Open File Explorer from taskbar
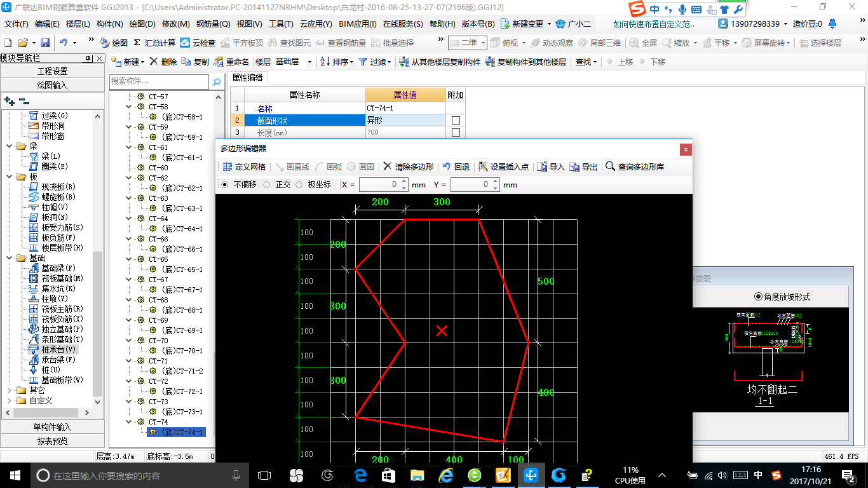 417,475
